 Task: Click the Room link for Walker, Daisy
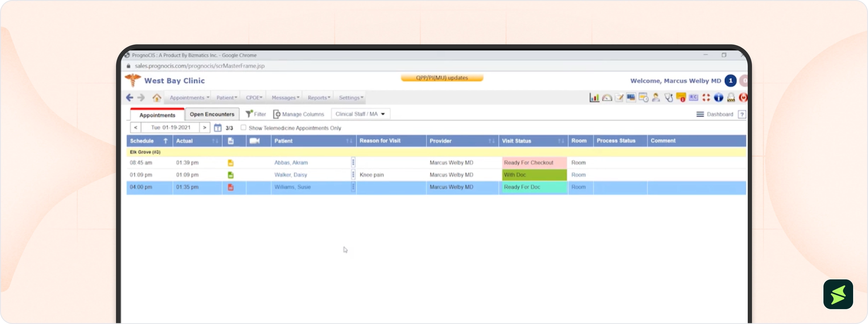point(578,175)
